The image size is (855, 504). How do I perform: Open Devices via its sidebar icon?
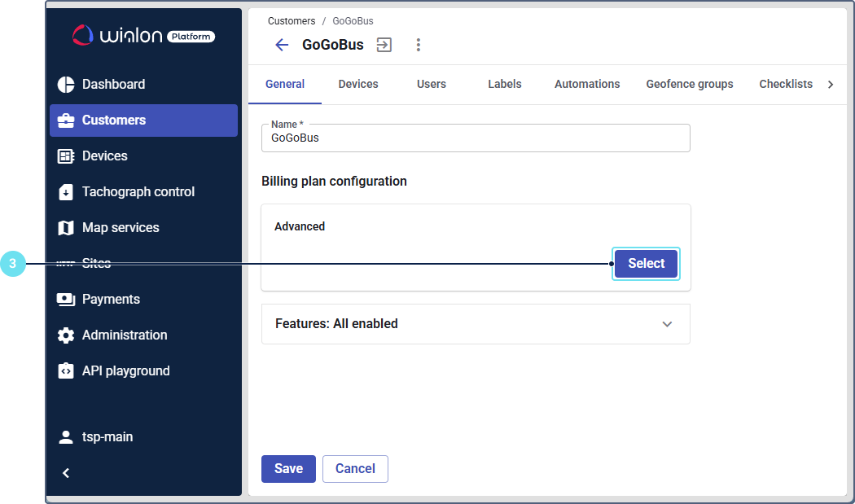[x=66, y=156]
